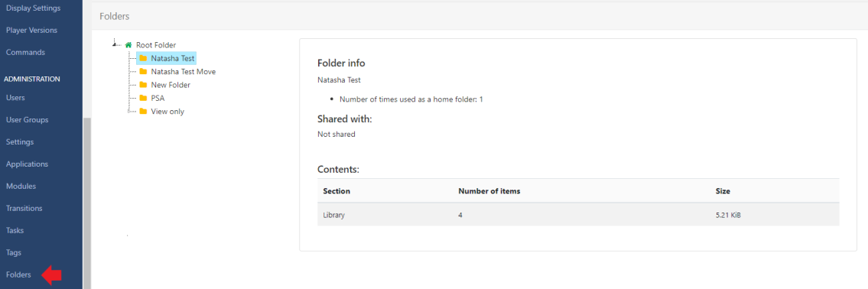This screenshot has height=289, width=868.
Task: Click the View only folder icon
Action: [x=143, y=112]
